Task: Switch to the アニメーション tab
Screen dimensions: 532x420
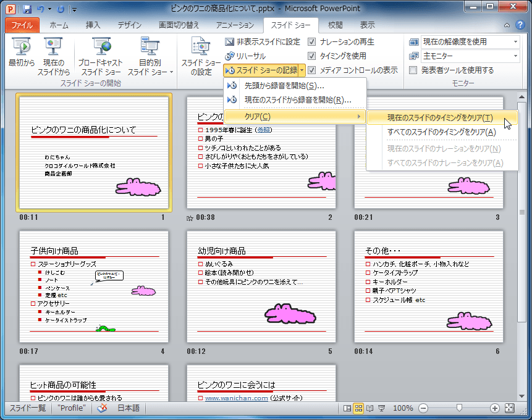Action: point(235,25)
